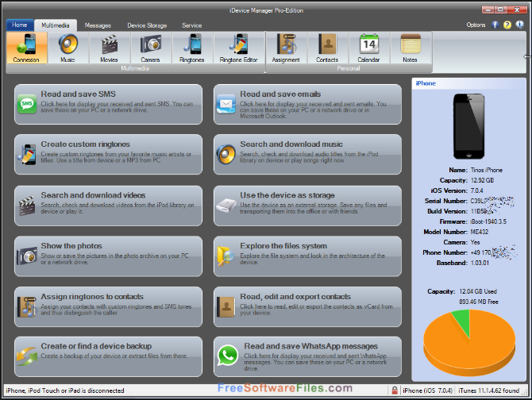Click the 'ME432' model number value
532x400 pixels.
tap(479, 232)
